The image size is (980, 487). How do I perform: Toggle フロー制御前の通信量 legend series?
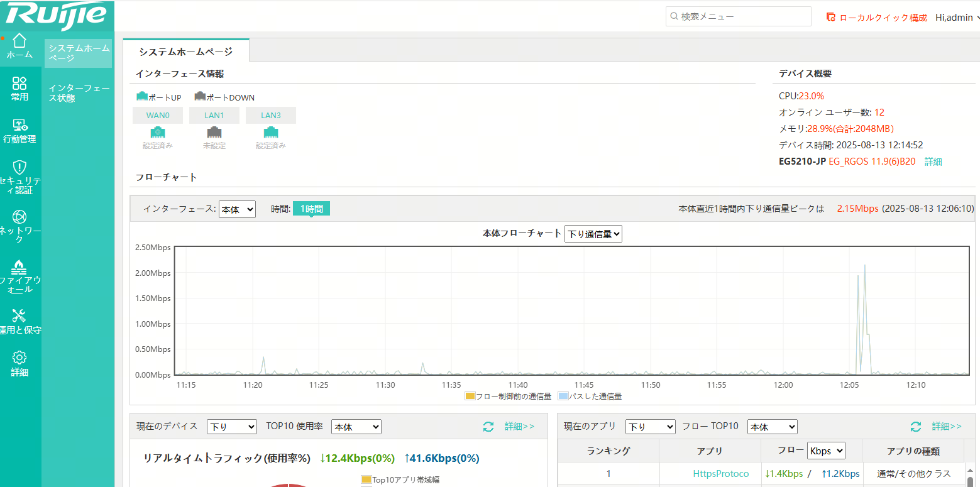pos(470,397)
